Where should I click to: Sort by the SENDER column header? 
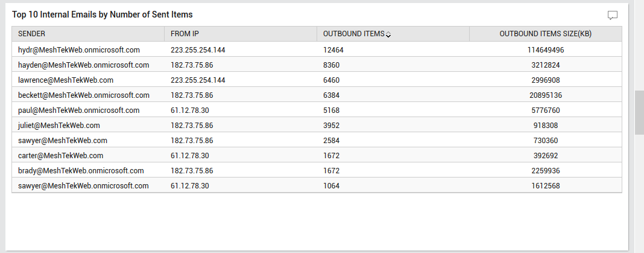coord(31,34)
